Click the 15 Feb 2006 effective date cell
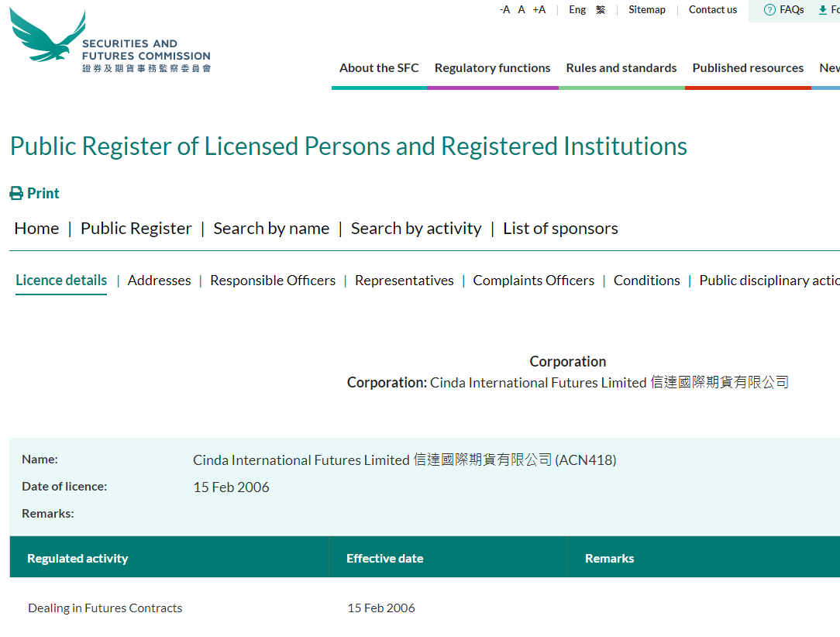 point(381,608)
